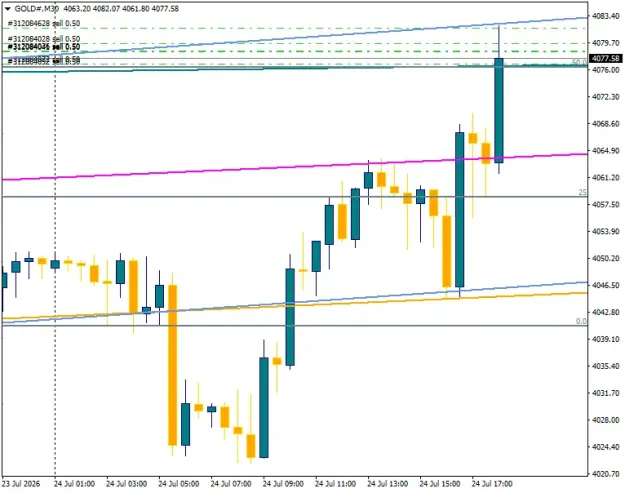Click the 24 Jul 13:00 time label

point(387,484)
